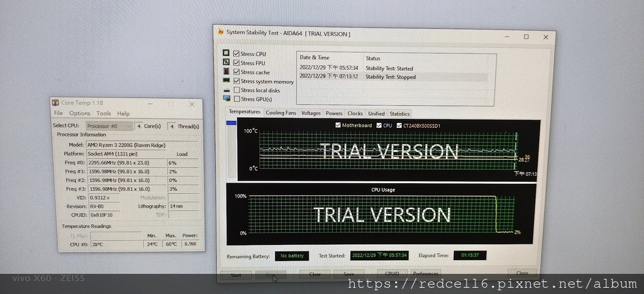This screenshot has height=294, width=644.
Task: Toggle the CPU temperature graph checkbox
Action: click(x=379, y=125)
